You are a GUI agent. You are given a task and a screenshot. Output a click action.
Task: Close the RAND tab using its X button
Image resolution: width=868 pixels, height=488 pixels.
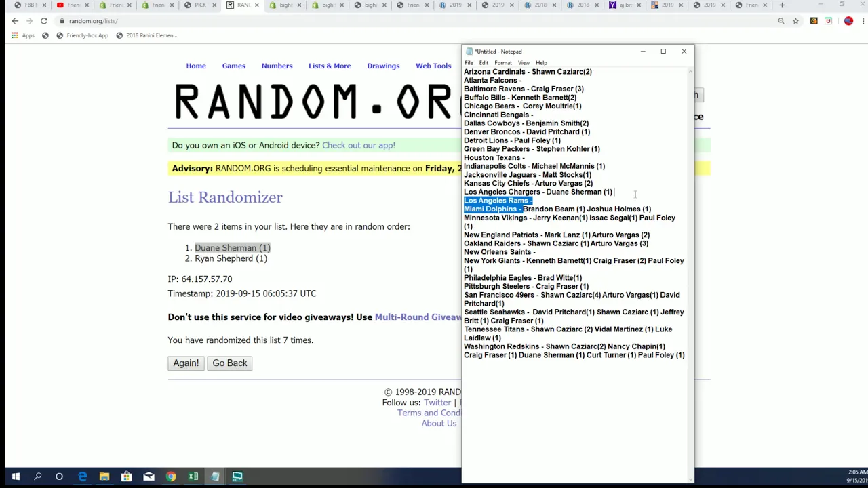point(256,5)
